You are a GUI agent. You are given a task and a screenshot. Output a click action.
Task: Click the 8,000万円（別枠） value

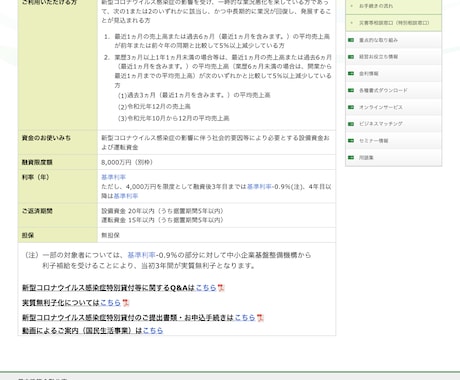coord(127,162)
